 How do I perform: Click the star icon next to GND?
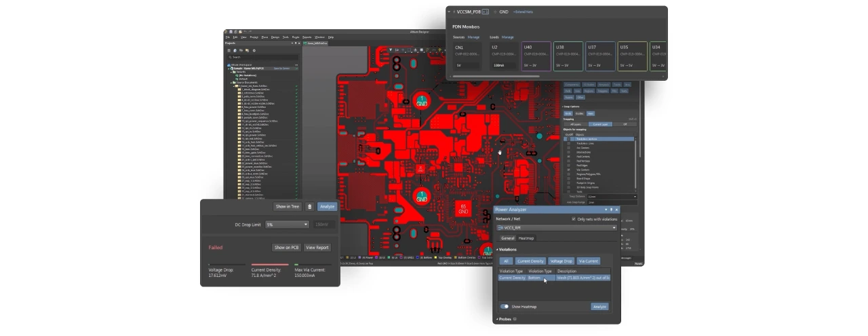tap(494, 12)
